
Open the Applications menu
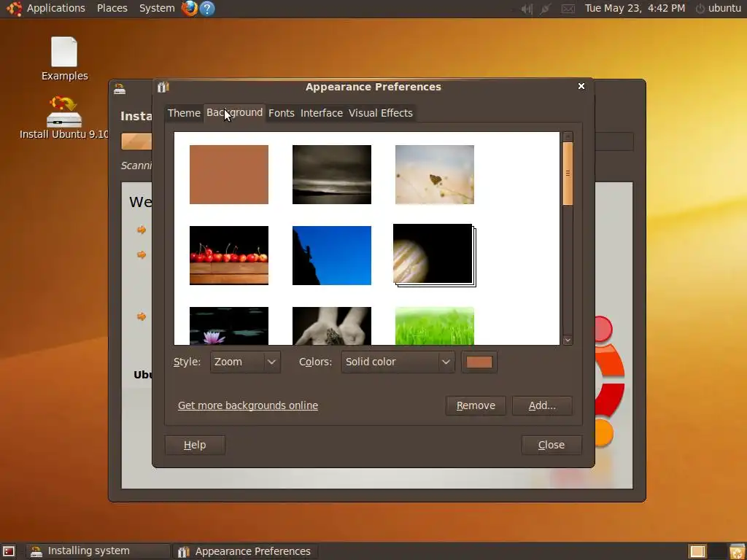[55, 8]
